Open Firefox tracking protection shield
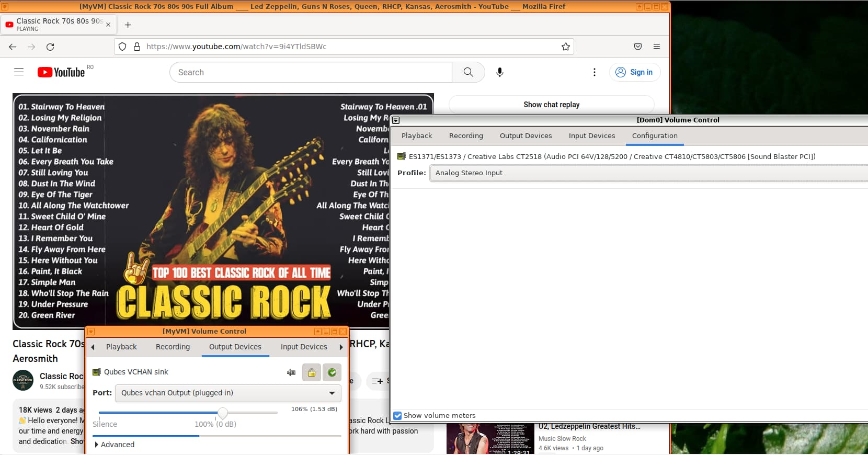 [122, 47]
